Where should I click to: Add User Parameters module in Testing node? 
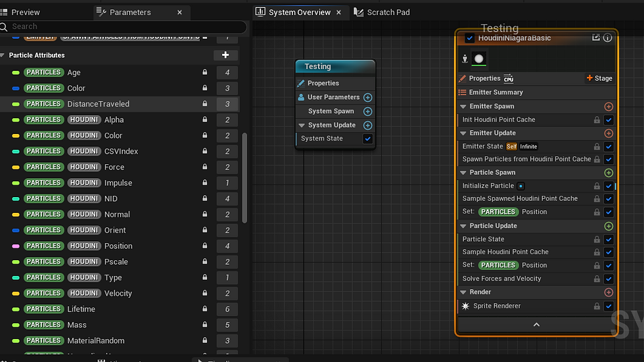point(367,97)
